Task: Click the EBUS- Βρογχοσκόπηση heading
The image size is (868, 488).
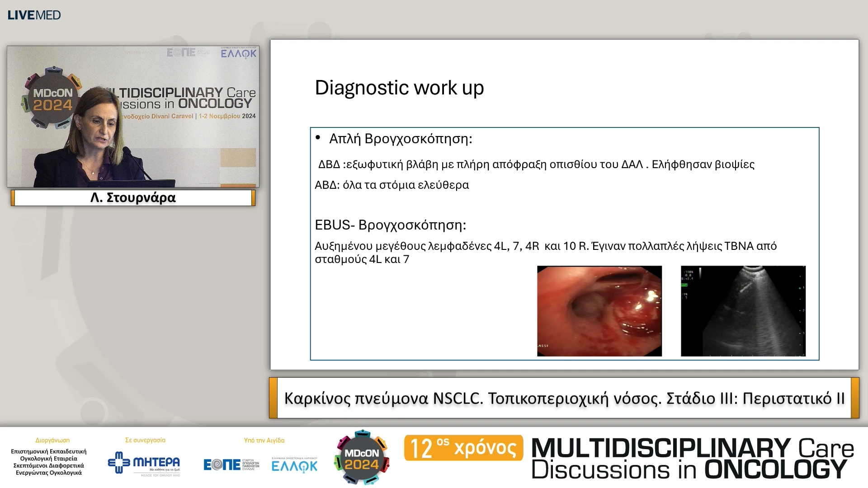Action: pos(390,225)
